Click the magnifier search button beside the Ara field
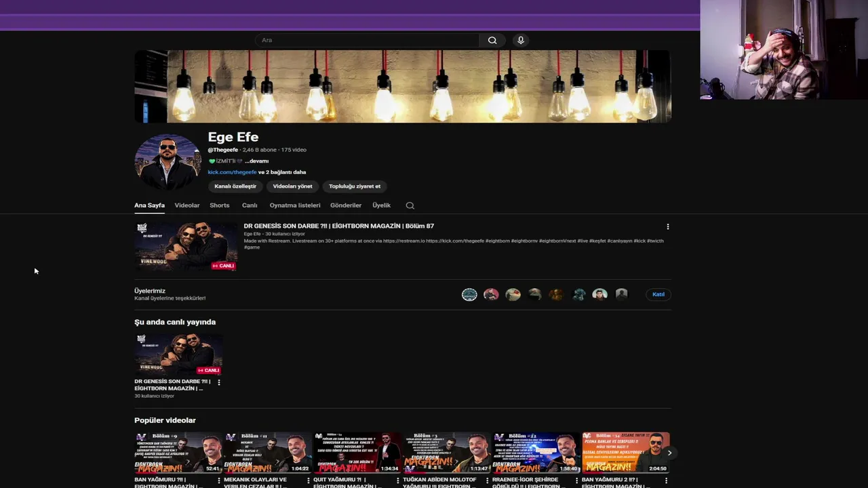This screenshot has height=488, width=868. coord(492,40)
